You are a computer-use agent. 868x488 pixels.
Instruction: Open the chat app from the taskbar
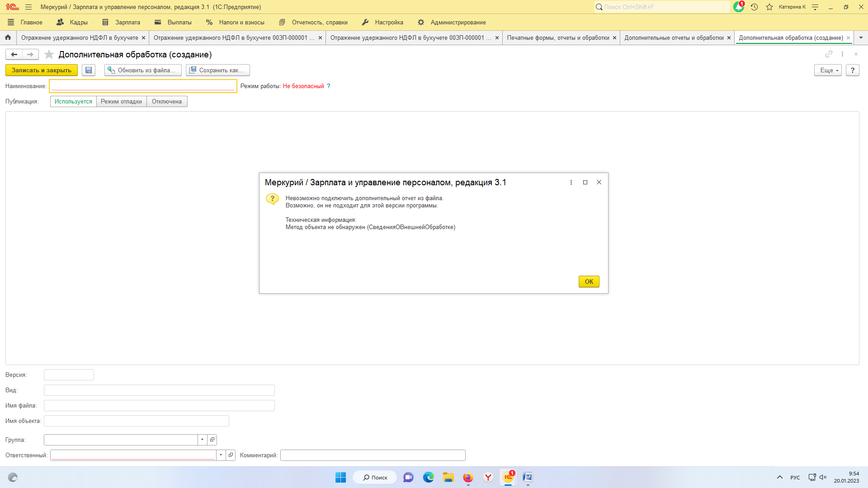(408, 477)
